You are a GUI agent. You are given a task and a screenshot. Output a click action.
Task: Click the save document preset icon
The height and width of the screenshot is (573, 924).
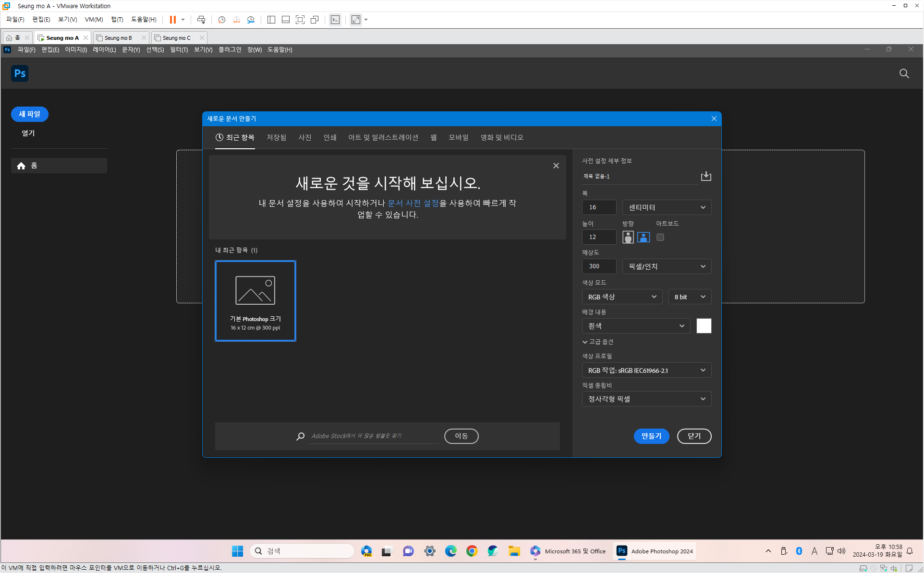point(705,176)
